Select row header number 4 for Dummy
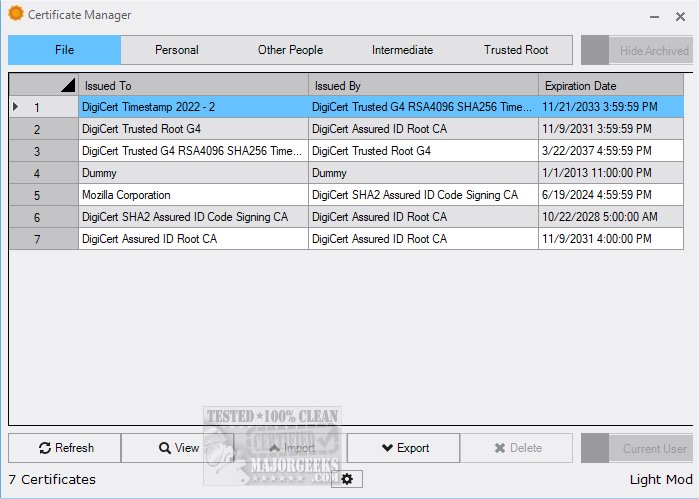Image resolution: width=699 pixels, height=499 pixels. click(37, 173)
